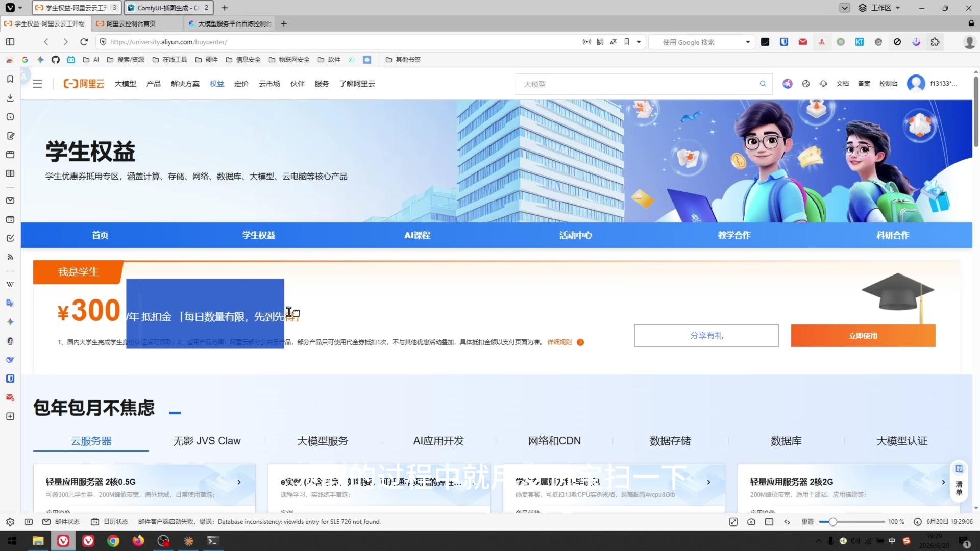The image size is (980, 551).
Task: Click the GitHub bookmark icon
Action: click(x=56, y=60)
